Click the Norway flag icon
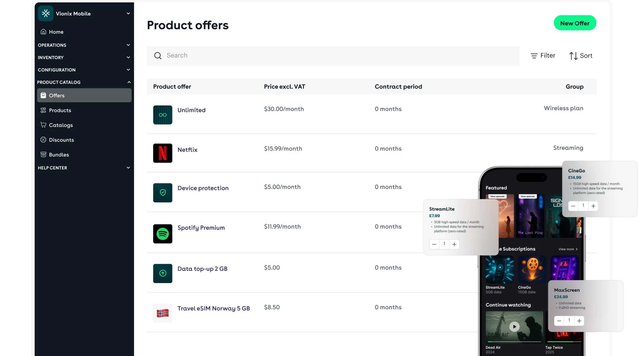Screen dimensions: 644x356 (x=163, y=313)
